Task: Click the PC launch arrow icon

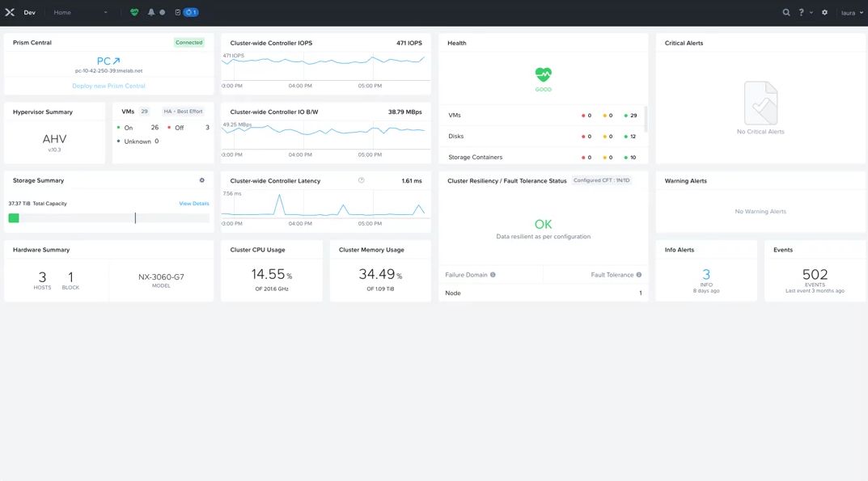Action: click(x=116, y=61)
